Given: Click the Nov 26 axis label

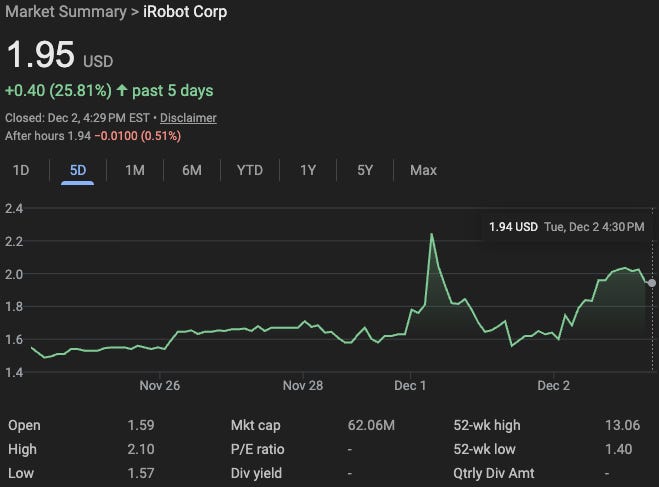Looking at the screenshot, I should click(160, 386).
